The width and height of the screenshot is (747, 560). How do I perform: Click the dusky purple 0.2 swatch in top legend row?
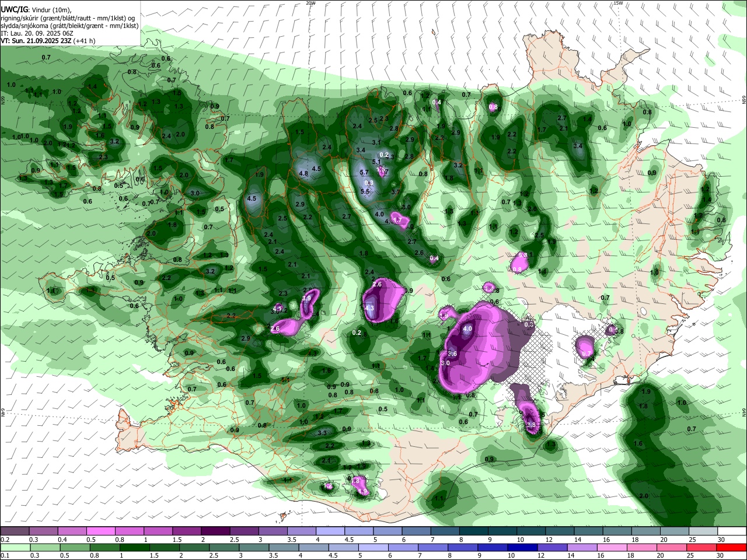tap(15, 531)
